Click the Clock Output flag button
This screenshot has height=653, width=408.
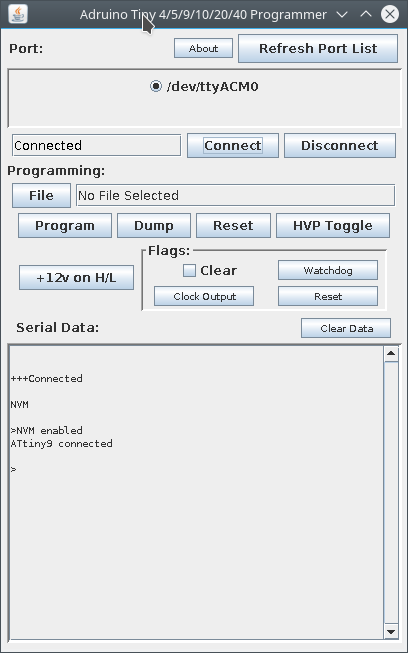coord(204,296)
